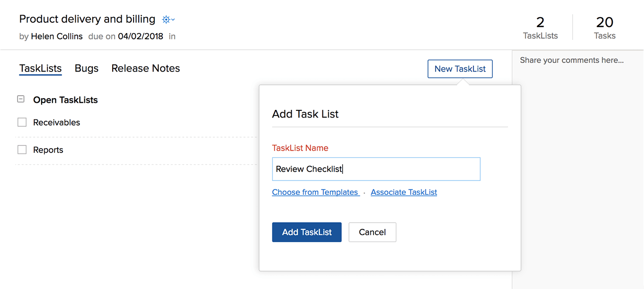Open Choose from Templates link
This screenshot has height=289, width=644.
coord(315,192)
